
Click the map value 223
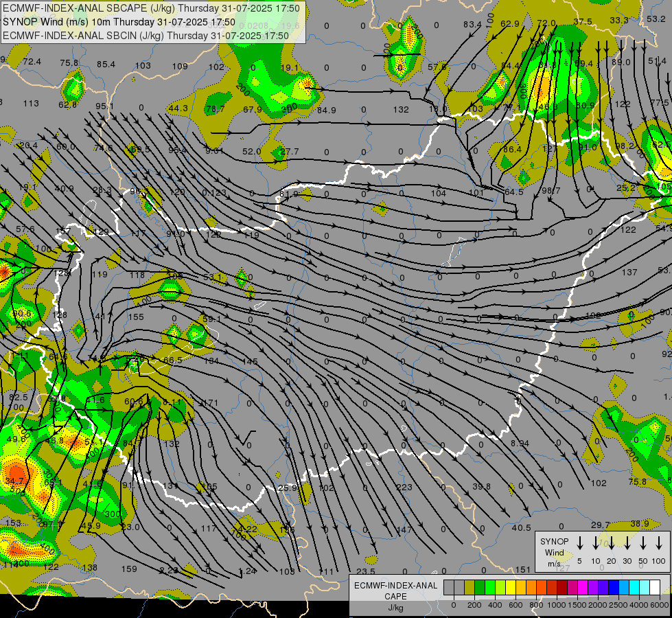tap(404, 488)
